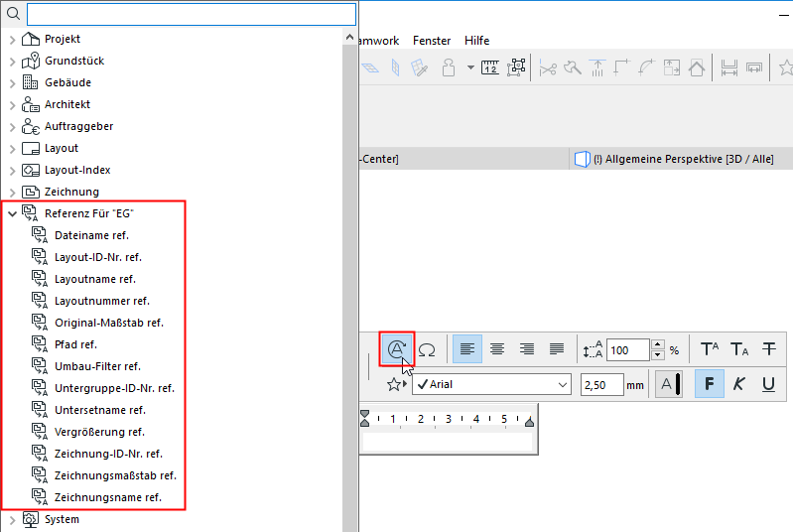Select Zeichnungsmaßstab ref. autotext
This screenshot has height=532, width=793.
coord(115,475)
